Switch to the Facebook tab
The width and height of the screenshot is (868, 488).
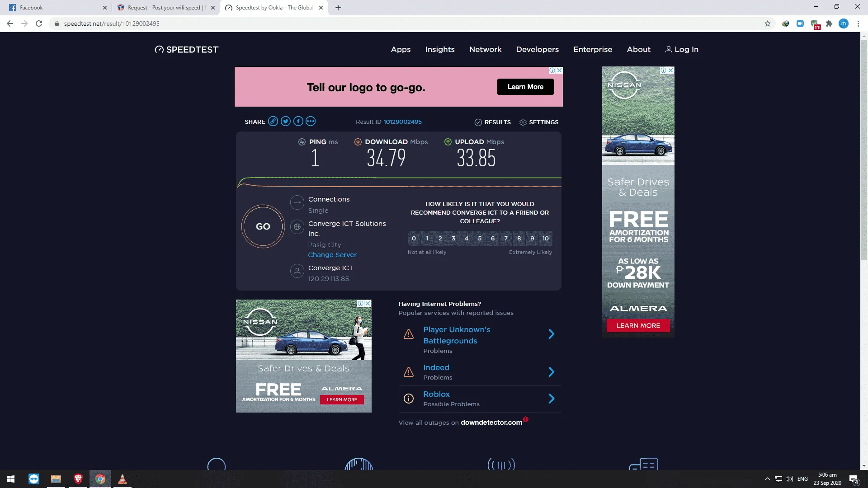56,8
